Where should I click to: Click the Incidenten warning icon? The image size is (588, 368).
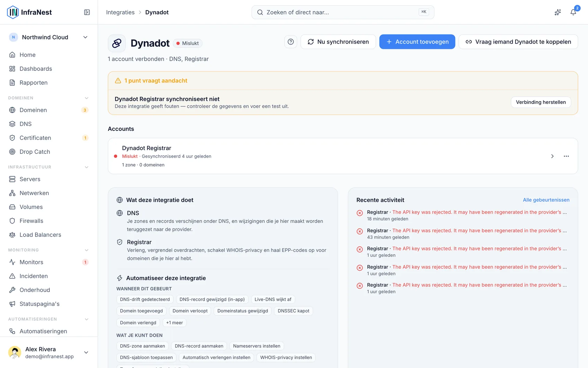tap(12, 276)
